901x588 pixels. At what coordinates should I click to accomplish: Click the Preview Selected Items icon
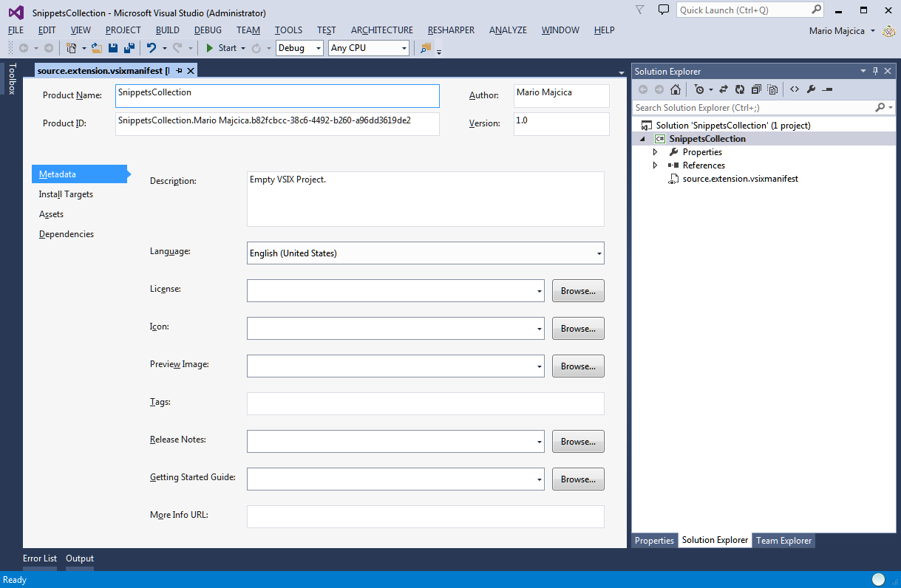[827, 89]
